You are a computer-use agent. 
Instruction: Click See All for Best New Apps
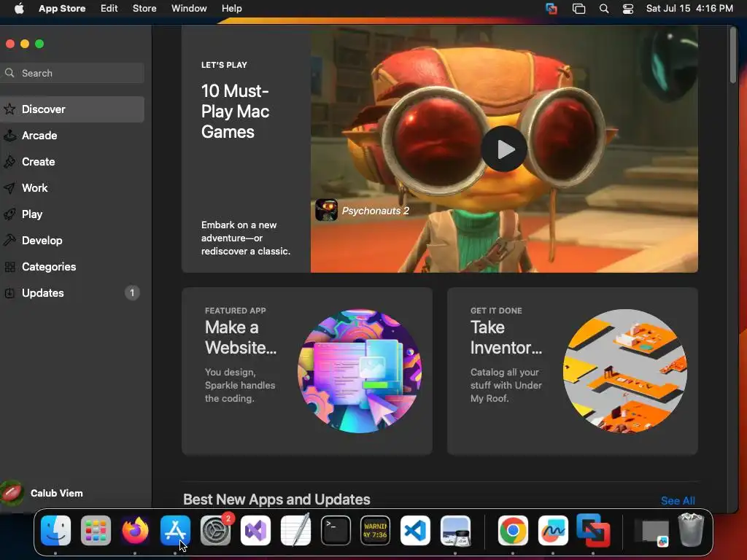tap(678, 500)
